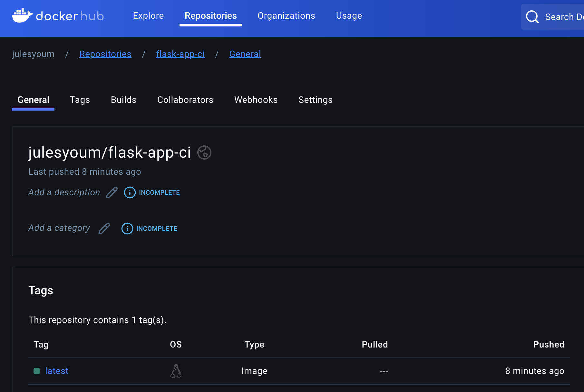The width and height of the screenshot is (584, 392).
Task: Open the latest tag link
Action: [x=57, y=371]
